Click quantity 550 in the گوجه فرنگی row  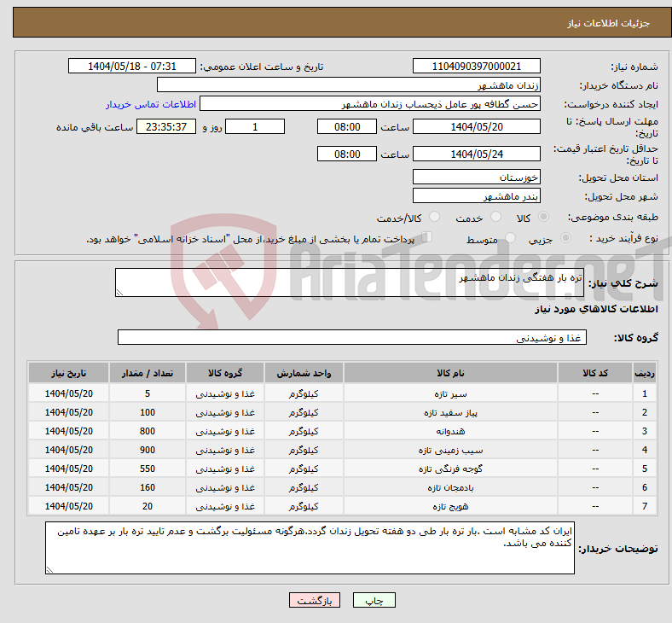pos(148,469)
